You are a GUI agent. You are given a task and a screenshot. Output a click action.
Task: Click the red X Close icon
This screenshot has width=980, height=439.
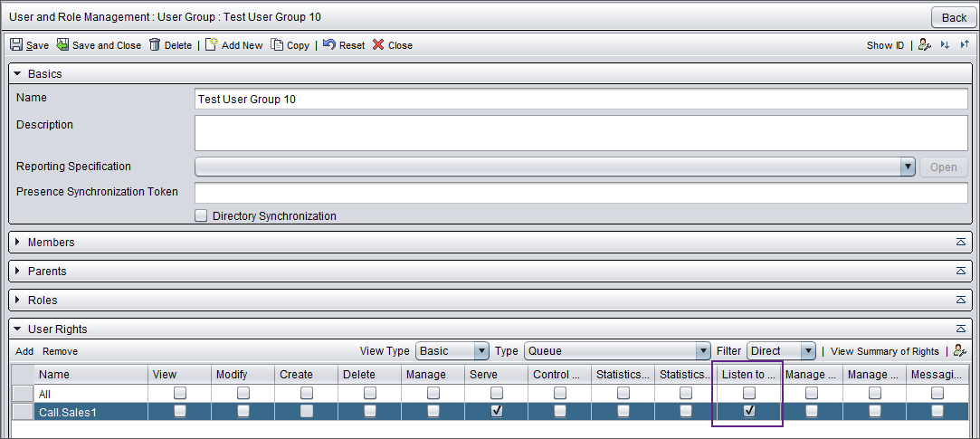pyautogui.click(x=378, y=45)
